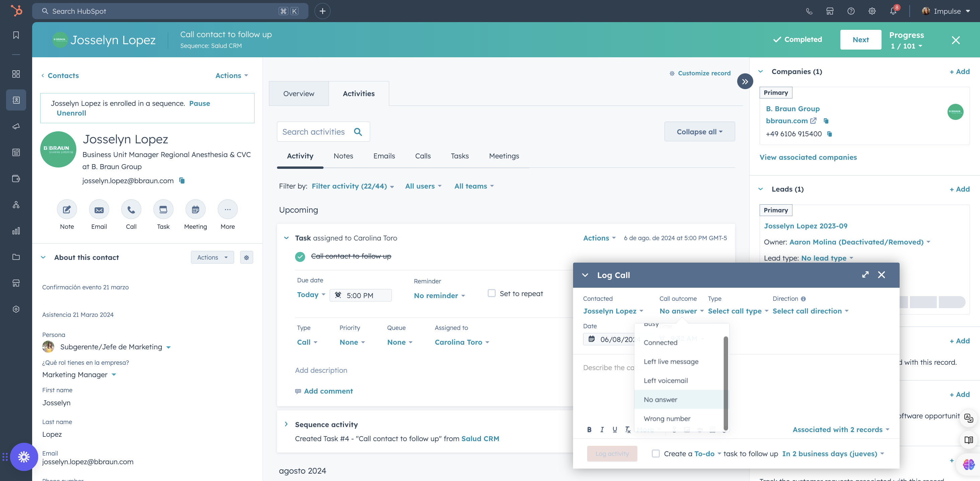Switch to the Notes activity tab

343,156
